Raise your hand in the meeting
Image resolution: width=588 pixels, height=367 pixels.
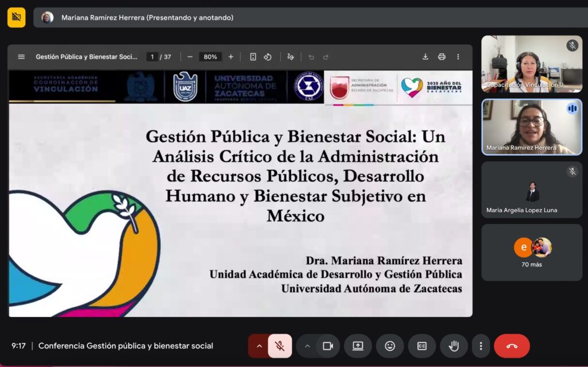(454, 346)
